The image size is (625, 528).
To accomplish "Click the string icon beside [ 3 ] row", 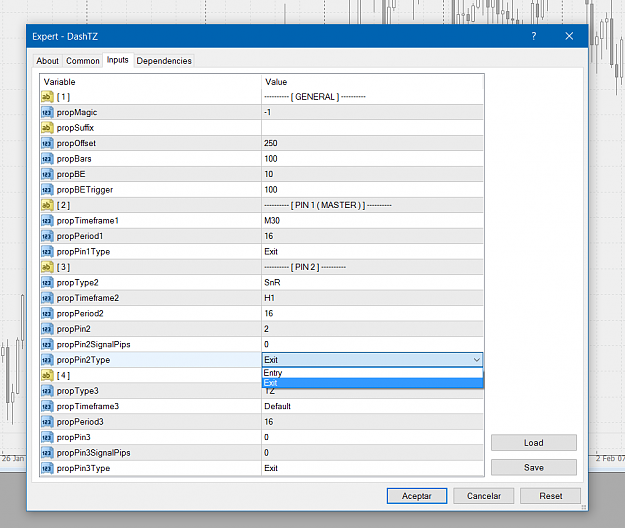I will [47, 267].
